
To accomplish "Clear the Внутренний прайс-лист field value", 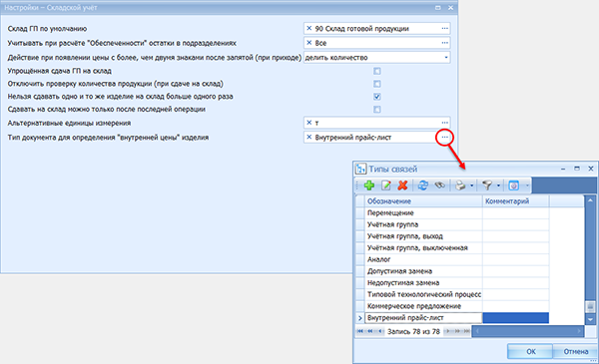I will click(x=309, y=137).
